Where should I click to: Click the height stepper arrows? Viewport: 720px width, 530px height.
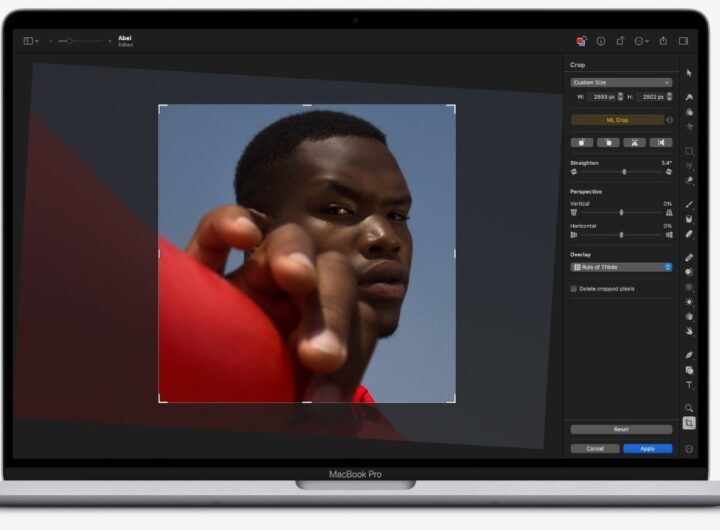pos(669,96)
